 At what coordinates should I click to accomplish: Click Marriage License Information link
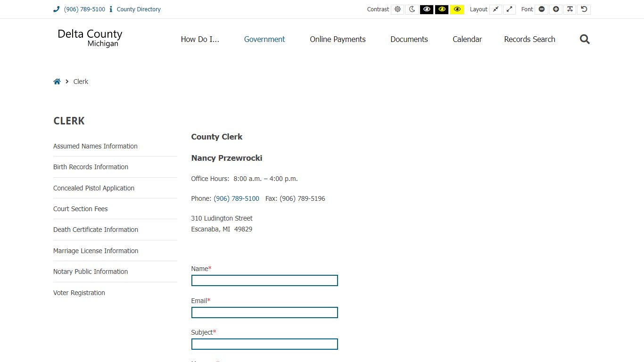click(96, 250)
